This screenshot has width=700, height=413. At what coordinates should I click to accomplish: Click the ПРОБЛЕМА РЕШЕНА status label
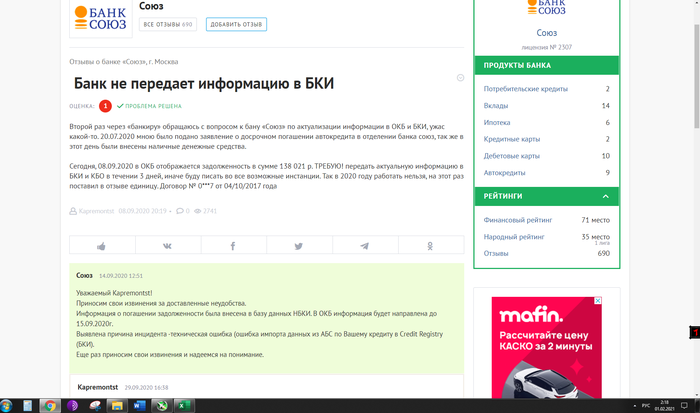click(x=149, y=106)
